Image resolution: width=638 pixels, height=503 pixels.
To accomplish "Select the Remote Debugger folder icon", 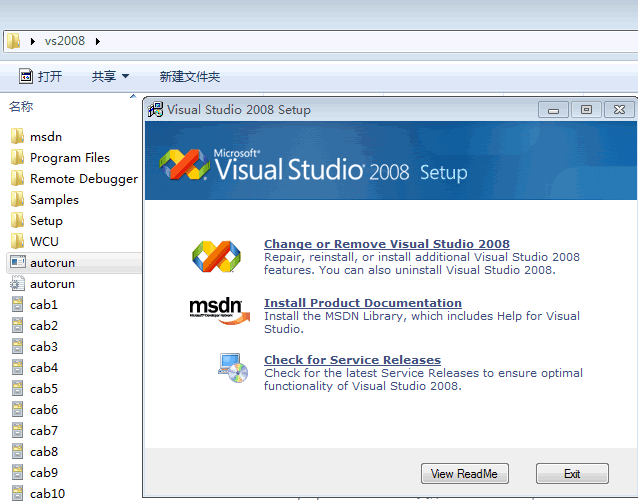I will 17,179.
